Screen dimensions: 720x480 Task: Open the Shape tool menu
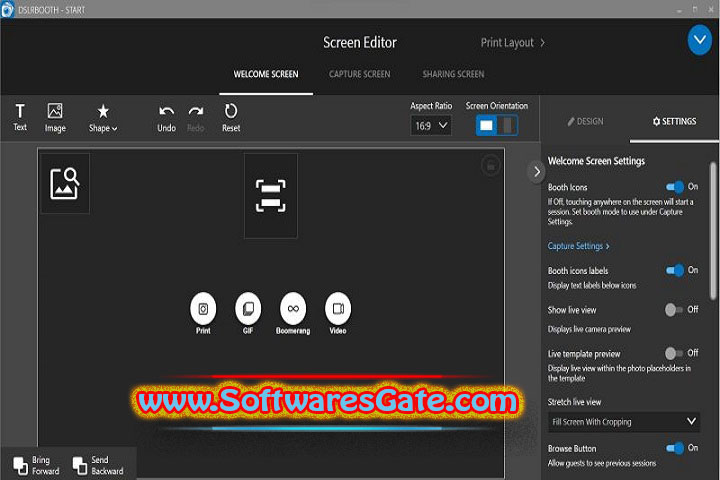click(103, 118)
